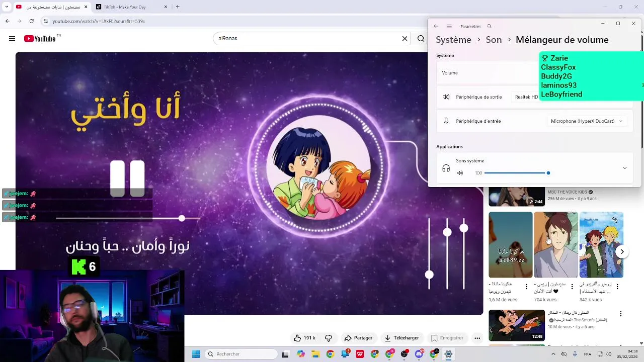Open Discord from the taskbar
The image size is (644, 362).
click(419, 354)
